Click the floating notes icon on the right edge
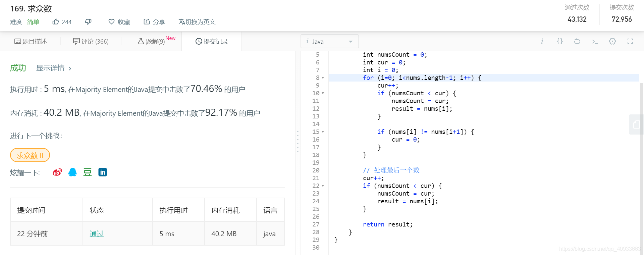 coord(636,124)
